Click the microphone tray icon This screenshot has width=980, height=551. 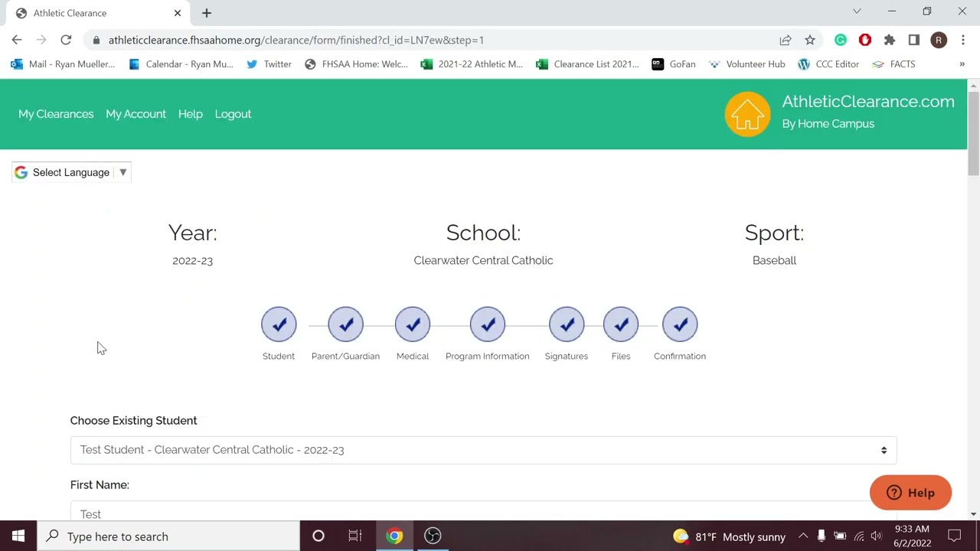822,536
